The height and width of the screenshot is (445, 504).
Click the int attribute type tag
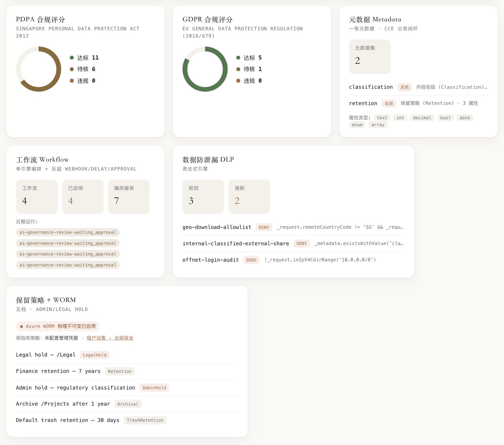tap(400, 118)
